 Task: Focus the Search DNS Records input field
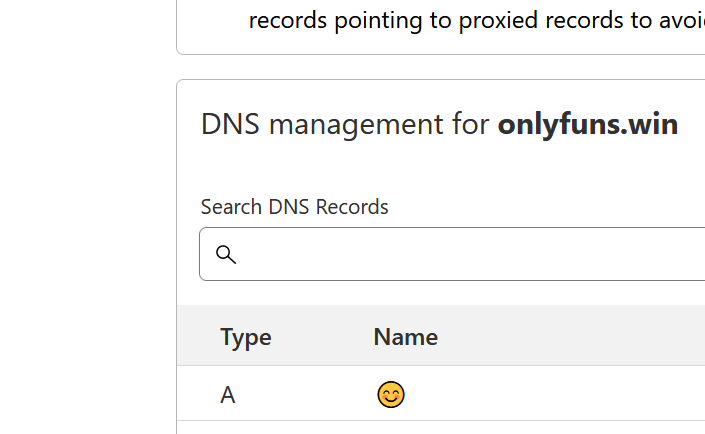[x=470, y=254]
